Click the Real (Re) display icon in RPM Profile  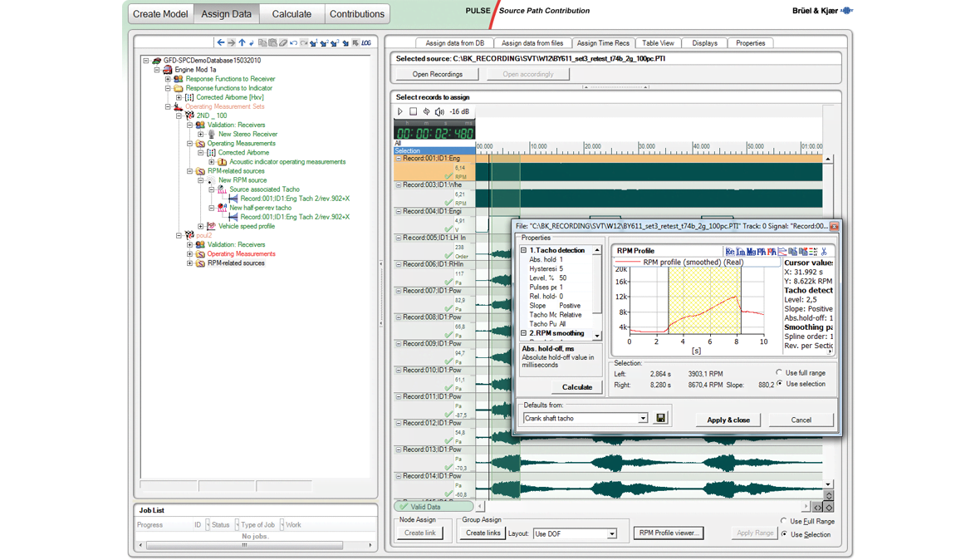(729, 251)
